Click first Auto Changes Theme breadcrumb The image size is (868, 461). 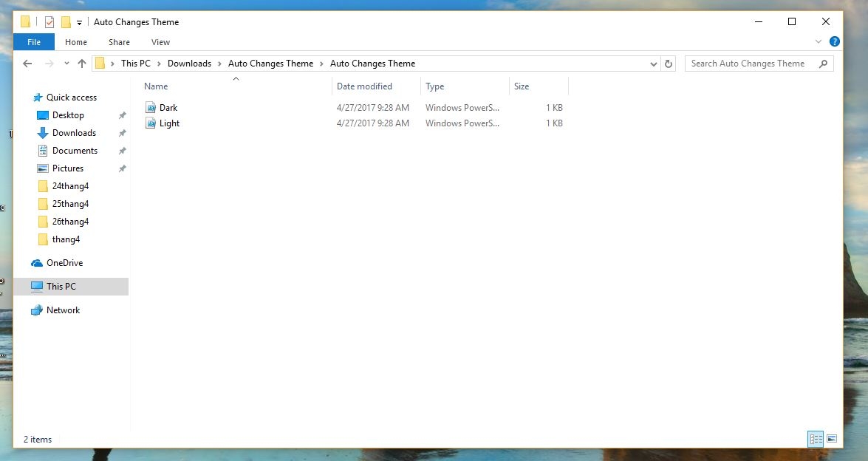click(270, 64)
